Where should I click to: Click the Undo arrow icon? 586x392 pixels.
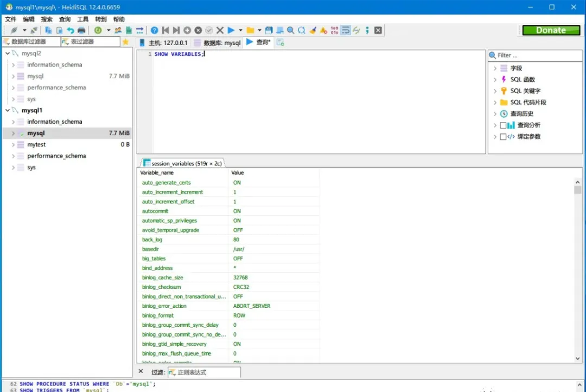pos(69,30)
